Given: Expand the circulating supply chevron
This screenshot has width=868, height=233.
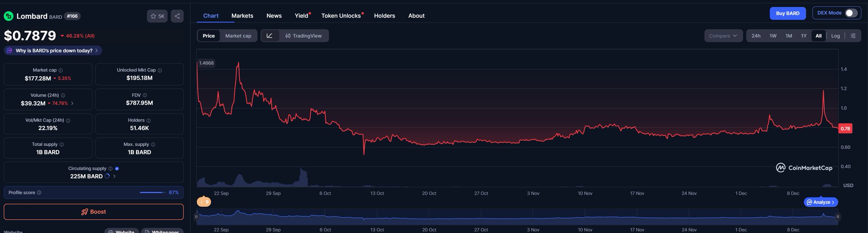Looking at the screenshot, I should tap(114, 176).
